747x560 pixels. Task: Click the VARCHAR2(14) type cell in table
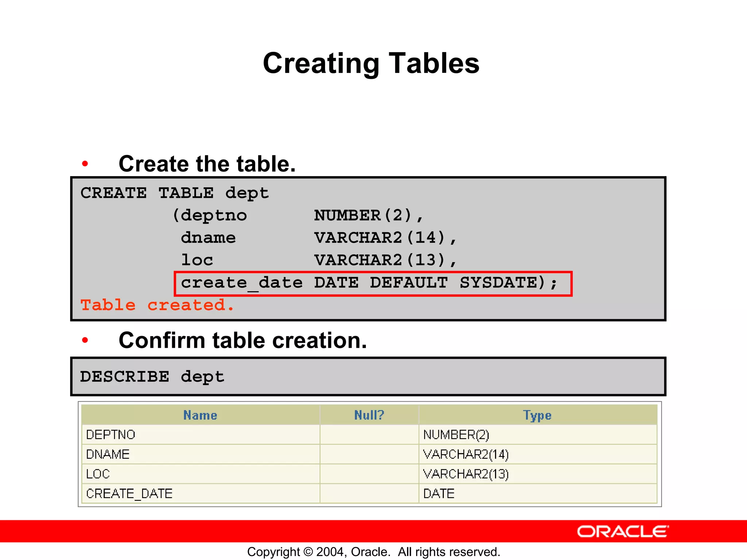[466, 454]
